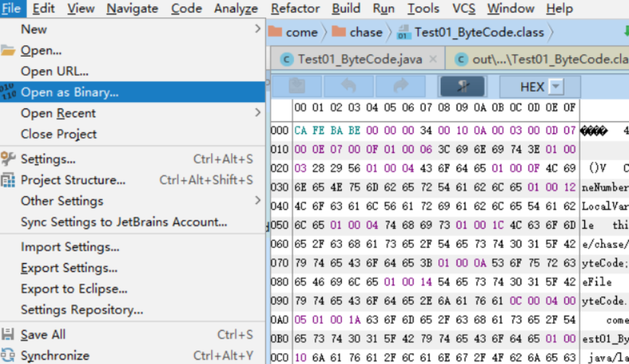Image resolution: width=629 pixels, height=364 pixels.
Task: Click Save All in File menu
Action: coord(43,335)
